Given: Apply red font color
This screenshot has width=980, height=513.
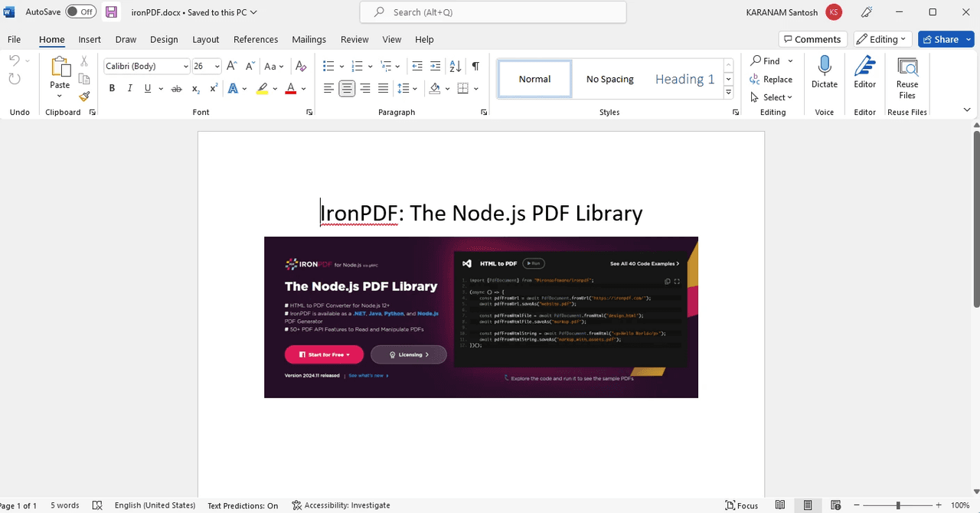Looking at the screenshot, I should point(290,89).
